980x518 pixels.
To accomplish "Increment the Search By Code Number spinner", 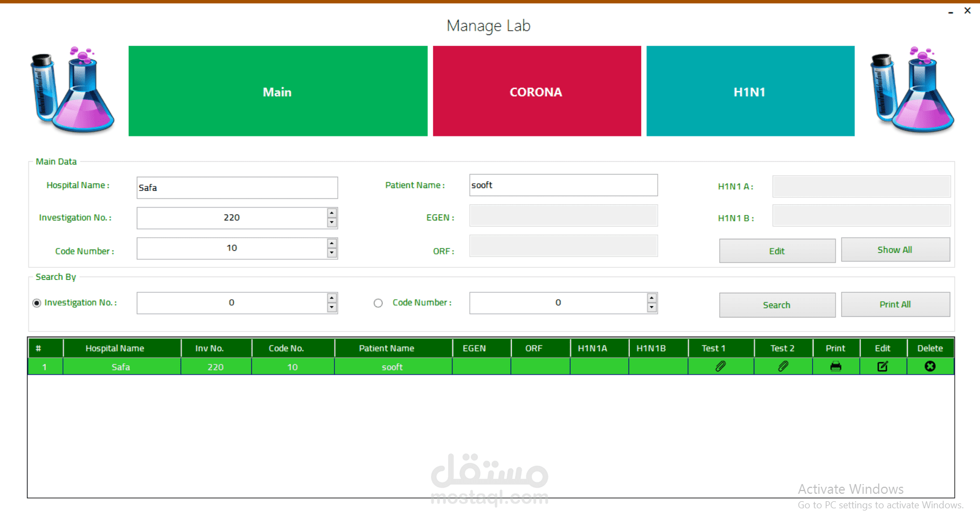I will (652, 298).
